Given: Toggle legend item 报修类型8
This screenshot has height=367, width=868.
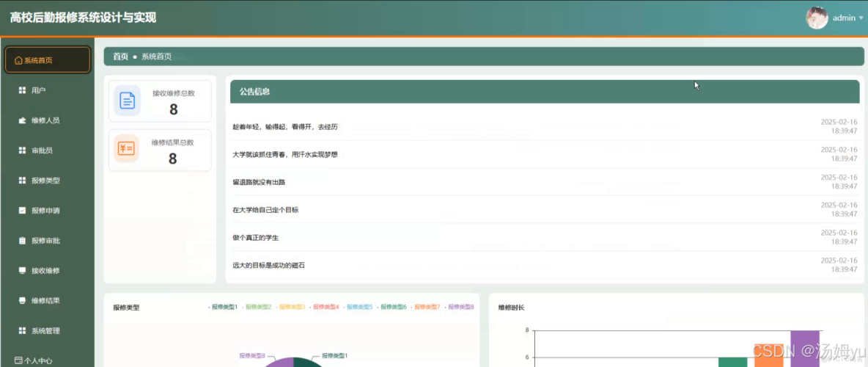Looking at the screenshot, I should click(460, 307).
